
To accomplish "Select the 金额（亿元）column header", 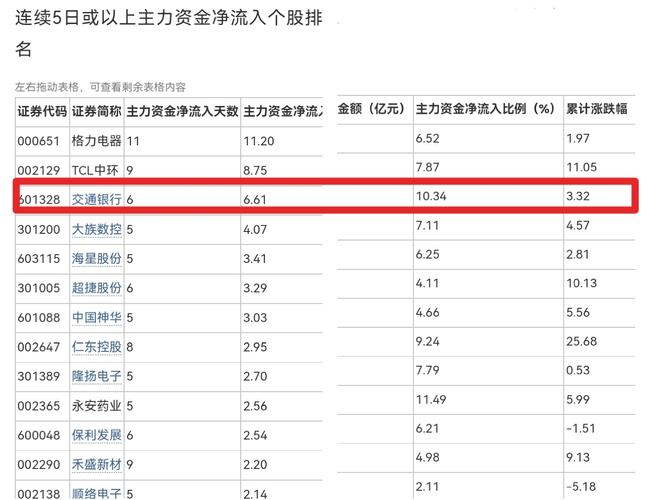I will [371, 109].
